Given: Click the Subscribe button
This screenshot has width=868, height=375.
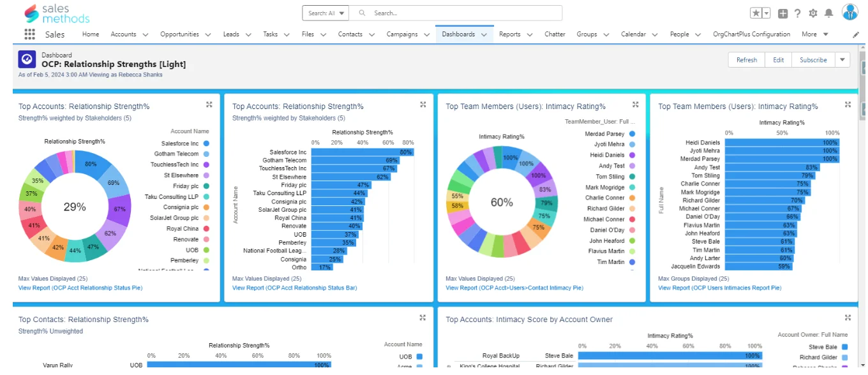Looking at the screenshot, I should (813, 60).
